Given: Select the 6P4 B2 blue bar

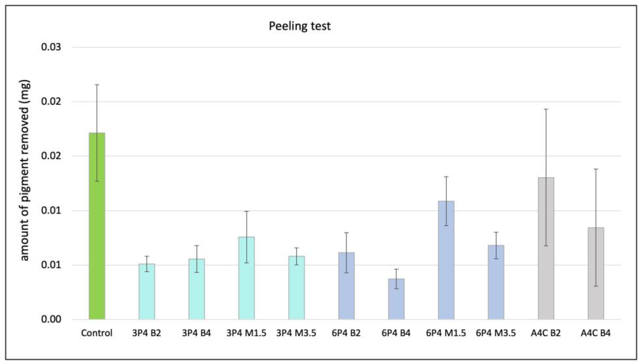Looking at the screenshot, I should (346, 286).
